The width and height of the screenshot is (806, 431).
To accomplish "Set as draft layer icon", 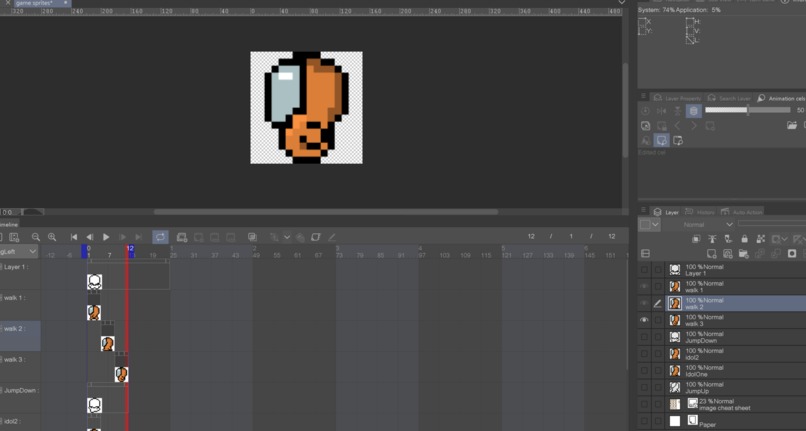I will [728, 239].
